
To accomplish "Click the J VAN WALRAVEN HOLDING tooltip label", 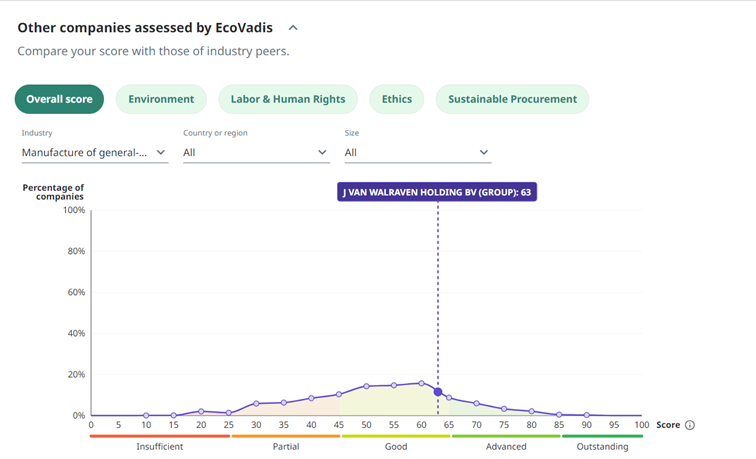I will click(x=437, y=192).
